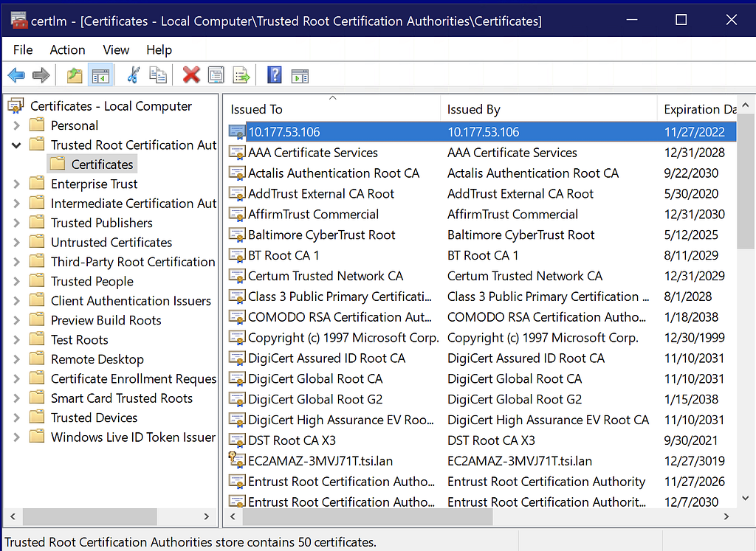Click certificate icon for DigiCert Global Root G2
Viewport: 756px width, 551px height.
237,399
